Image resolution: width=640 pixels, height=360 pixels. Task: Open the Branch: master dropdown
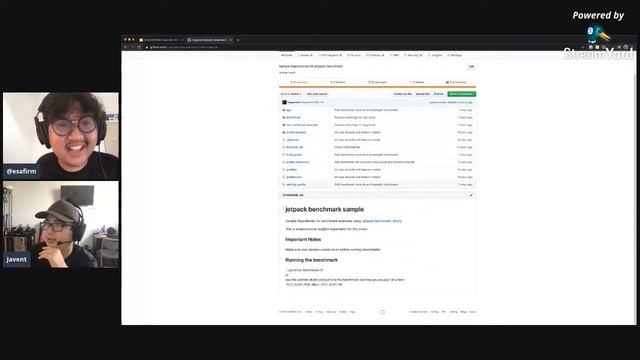pyautogui.click(x=291, y=94)
